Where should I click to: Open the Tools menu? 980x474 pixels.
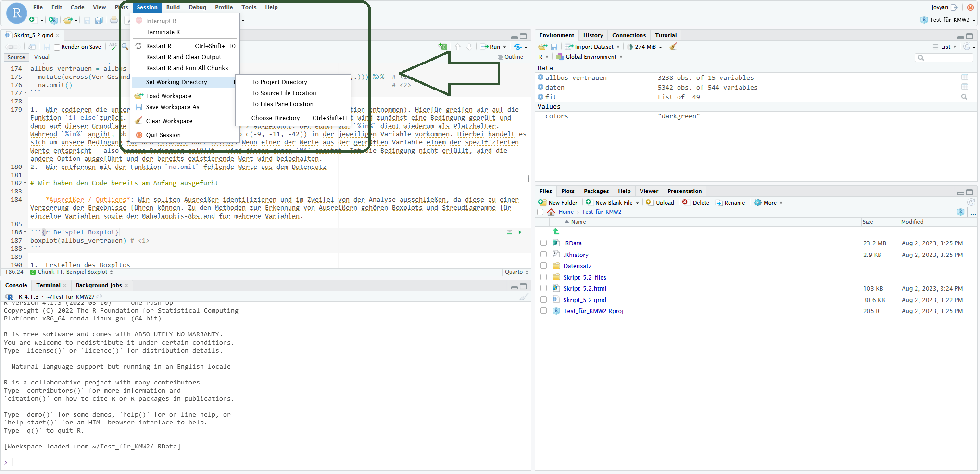249,7
